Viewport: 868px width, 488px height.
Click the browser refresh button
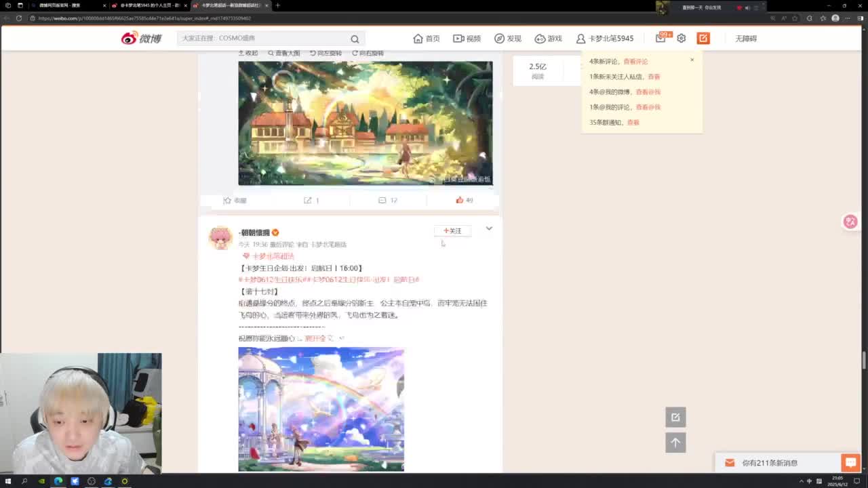[x=18, y=18]
